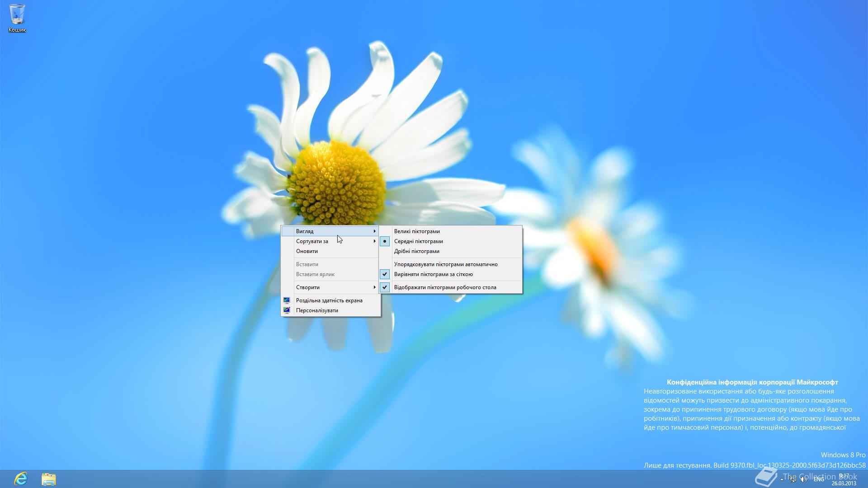Click the ENG language indicator
This screenshot has width=868, height=488.
[819, 479]
